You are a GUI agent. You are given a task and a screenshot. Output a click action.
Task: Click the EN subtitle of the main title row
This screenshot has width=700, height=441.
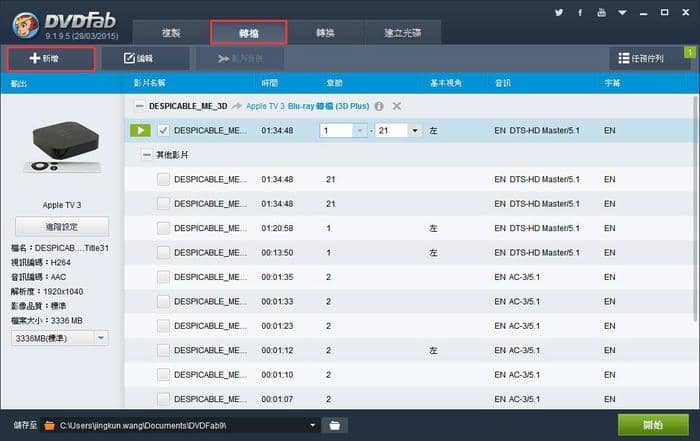(610, 130)
